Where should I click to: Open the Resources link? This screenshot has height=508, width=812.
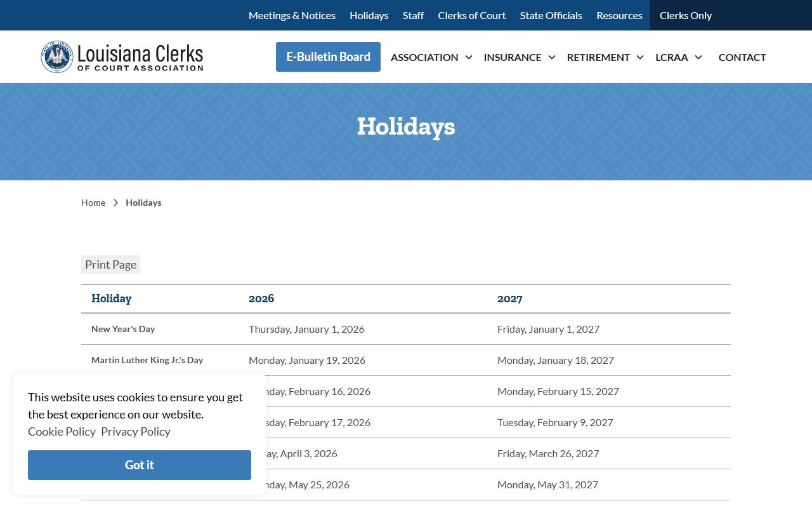619,15
